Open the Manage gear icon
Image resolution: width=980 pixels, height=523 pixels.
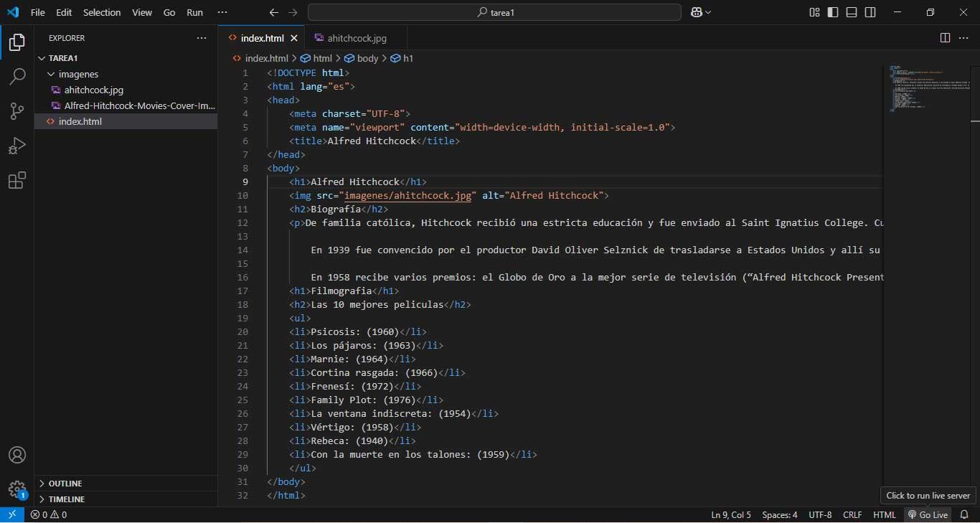point(17,489)
